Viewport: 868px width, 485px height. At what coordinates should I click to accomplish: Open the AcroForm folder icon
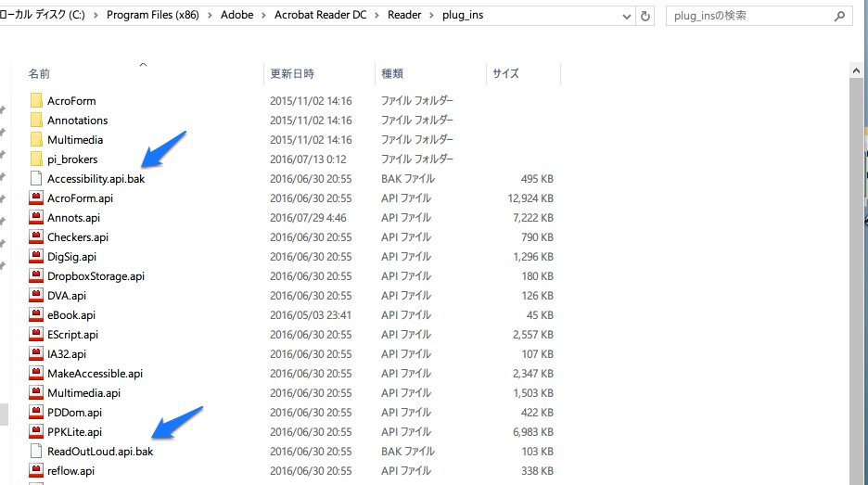tap(36, 100)
